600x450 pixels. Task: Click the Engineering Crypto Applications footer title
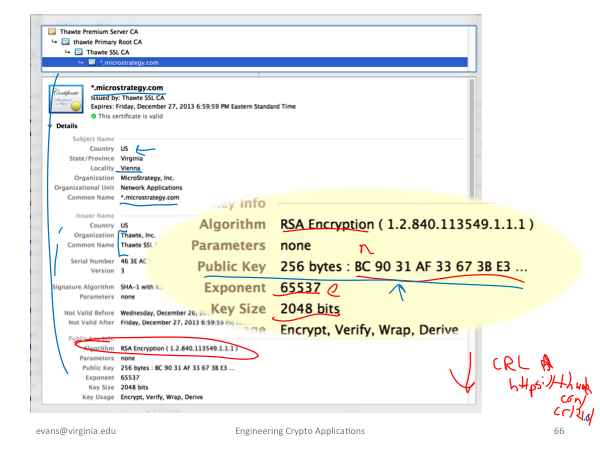(x=300, y=431)
